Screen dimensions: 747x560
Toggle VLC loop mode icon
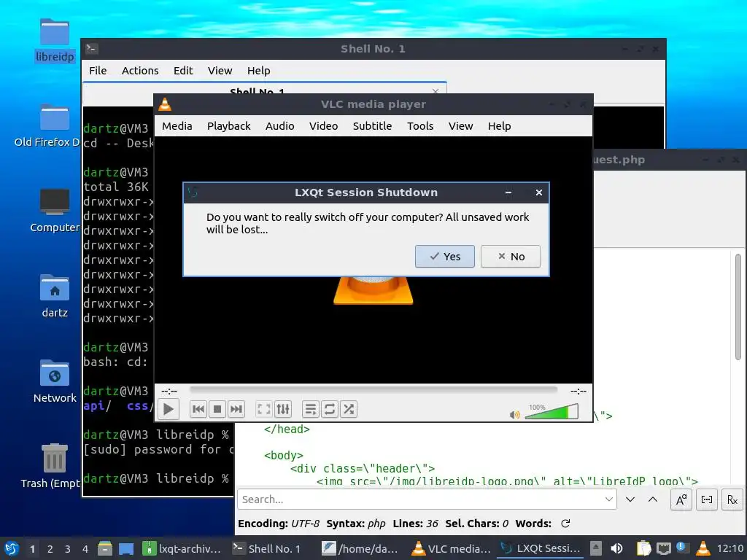tap(329, 409)
